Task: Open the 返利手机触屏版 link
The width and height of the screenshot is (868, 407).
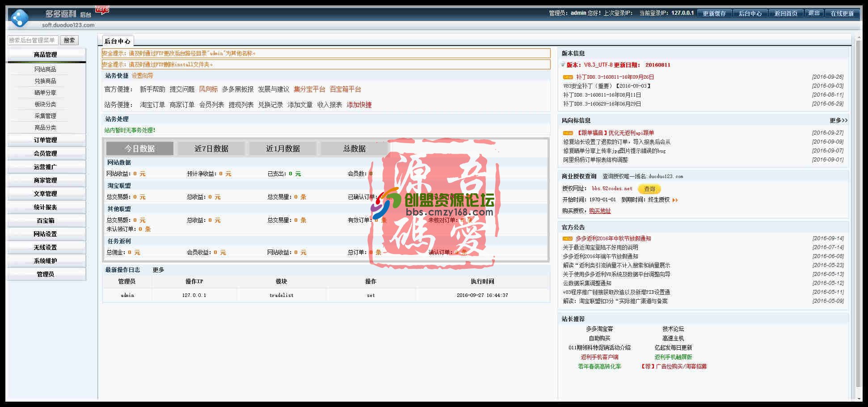Action: [673, 357]
